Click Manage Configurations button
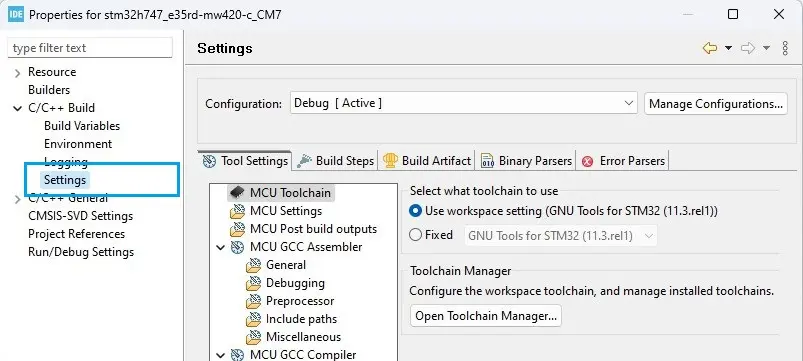 (x=715, y=104)
